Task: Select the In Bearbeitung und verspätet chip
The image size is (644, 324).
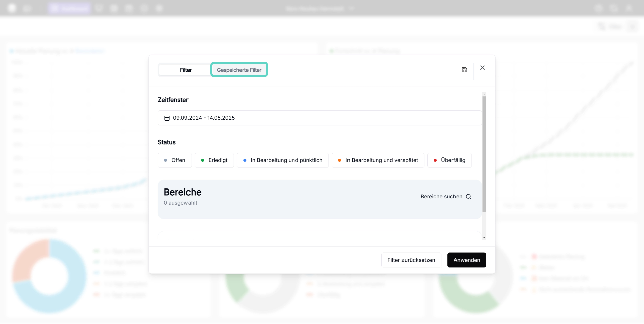Action: point(378,160)
